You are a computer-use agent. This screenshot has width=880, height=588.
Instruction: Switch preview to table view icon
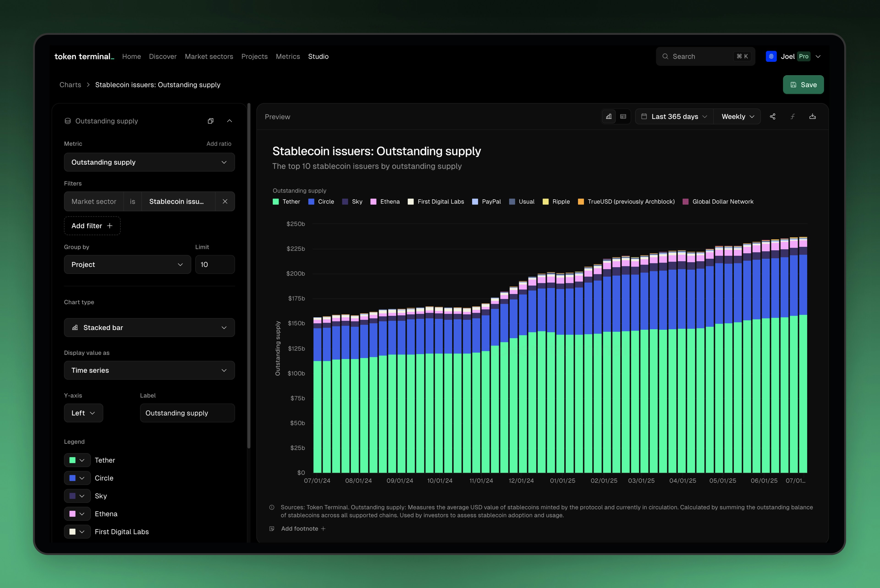pos(623,117)
